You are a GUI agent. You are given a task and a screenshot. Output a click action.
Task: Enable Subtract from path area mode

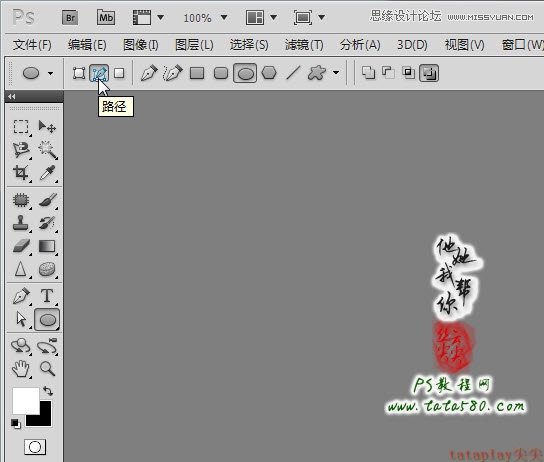(388, 73)
